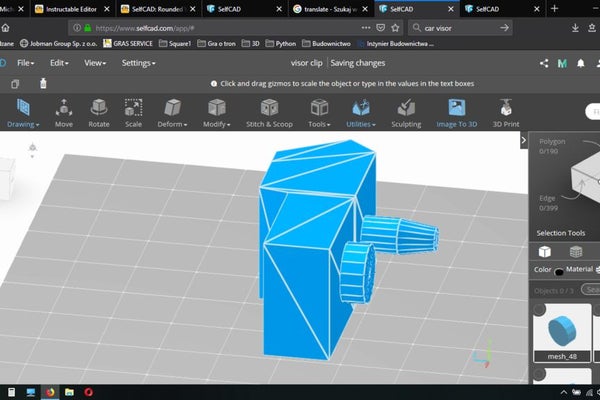Activate the Scale tool
This screenshot has width=600, height=400.
133,113
